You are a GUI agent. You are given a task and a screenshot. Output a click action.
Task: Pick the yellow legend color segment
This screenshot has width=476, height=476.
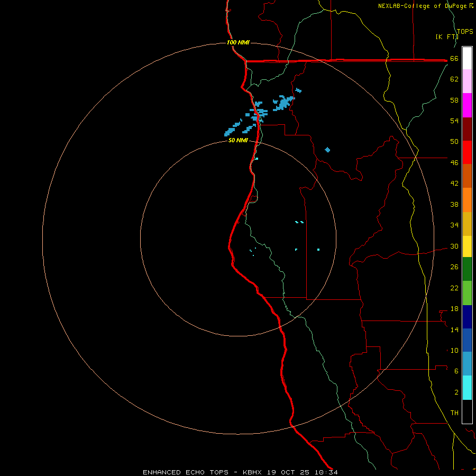click(467, 246)
